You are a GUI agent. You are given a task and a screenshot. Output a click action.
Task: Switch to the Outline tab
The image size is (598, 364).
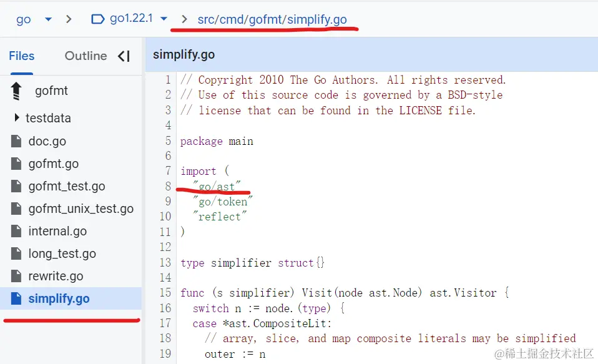click(86, 56)
